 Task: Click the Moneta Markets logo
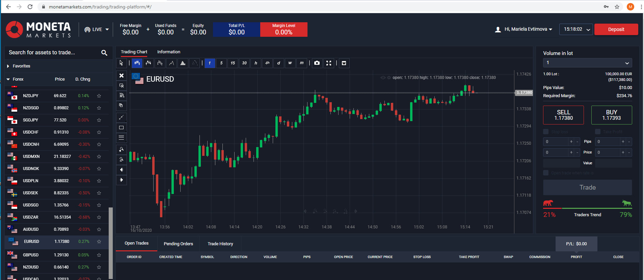tap(38, 30)
